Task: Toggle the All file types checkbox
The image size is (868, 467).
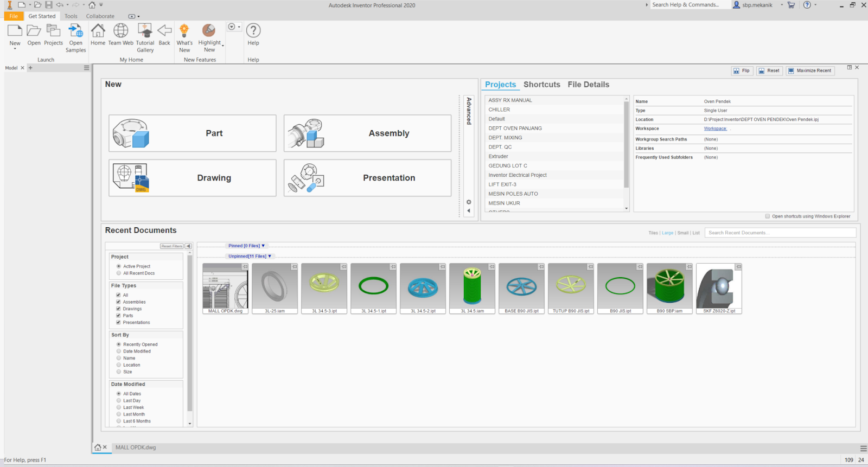Action: tap(118, 295)
